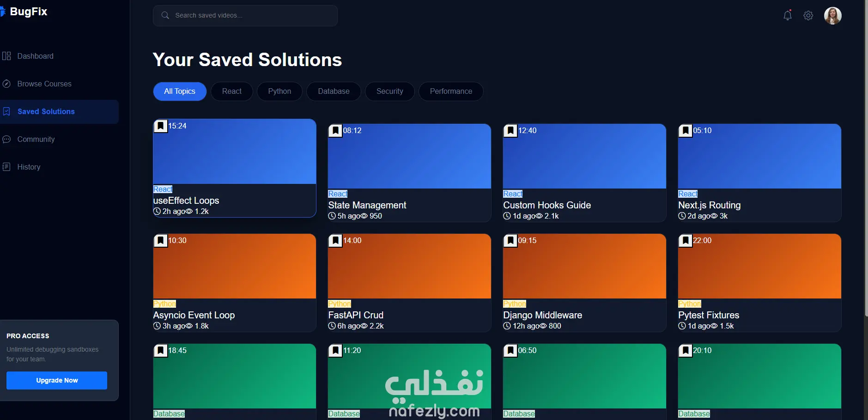Select the Performance filter chip
This screenshot has height=420, width=868.
(x=451, y=91)
